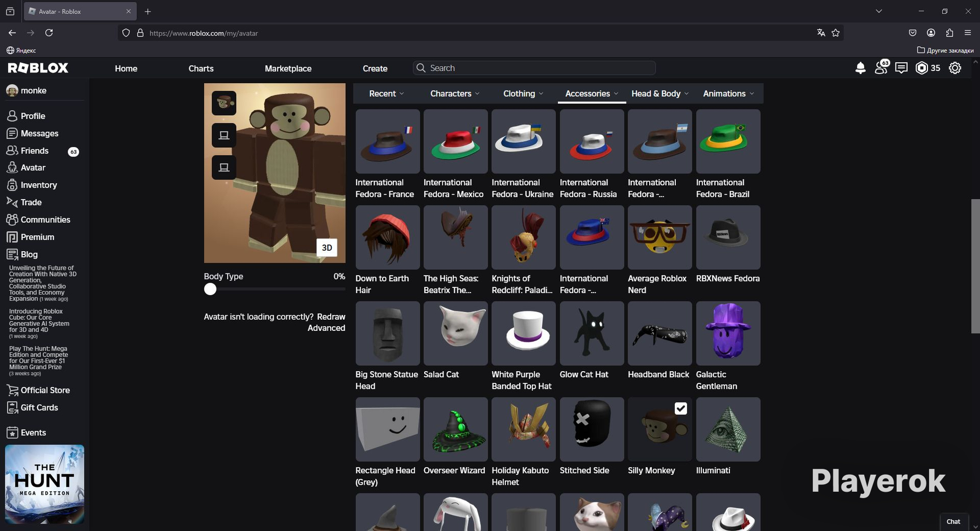Screen dimensions: 980x531
Task: Click the browser account icon
Action: click(x=931, y=33)
